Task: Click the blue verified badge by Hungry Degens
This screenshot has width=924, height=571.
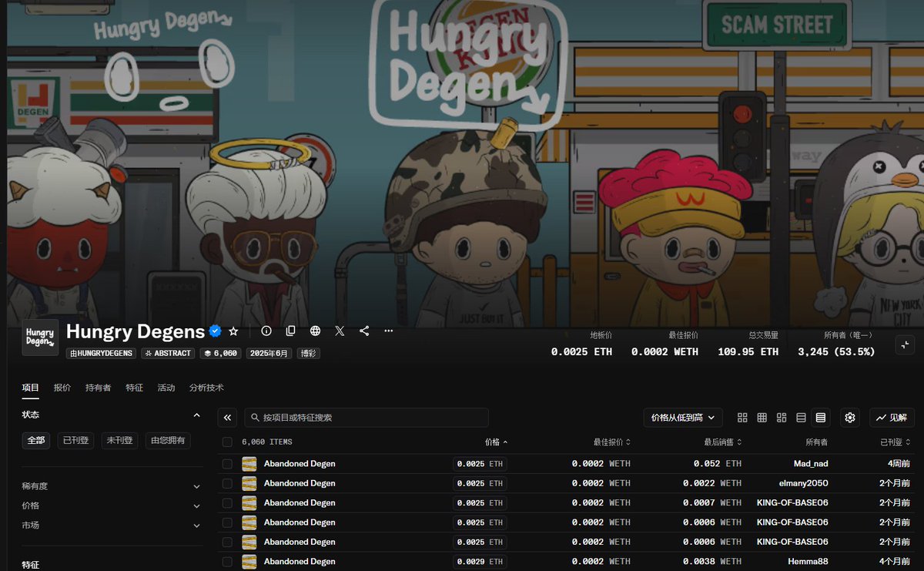Action: (x=216, y=331)
